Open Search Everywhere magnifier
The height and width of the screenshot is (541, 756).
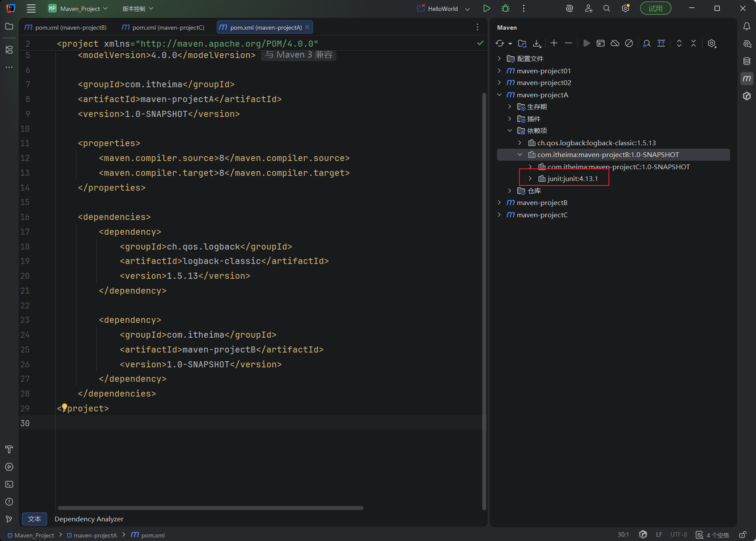click(607, 8)
